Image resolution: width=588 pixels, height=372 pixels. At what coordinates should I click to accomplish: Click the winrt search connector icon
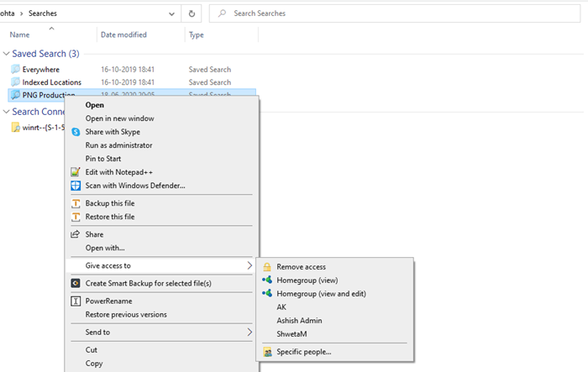click(x=15, y=128)
